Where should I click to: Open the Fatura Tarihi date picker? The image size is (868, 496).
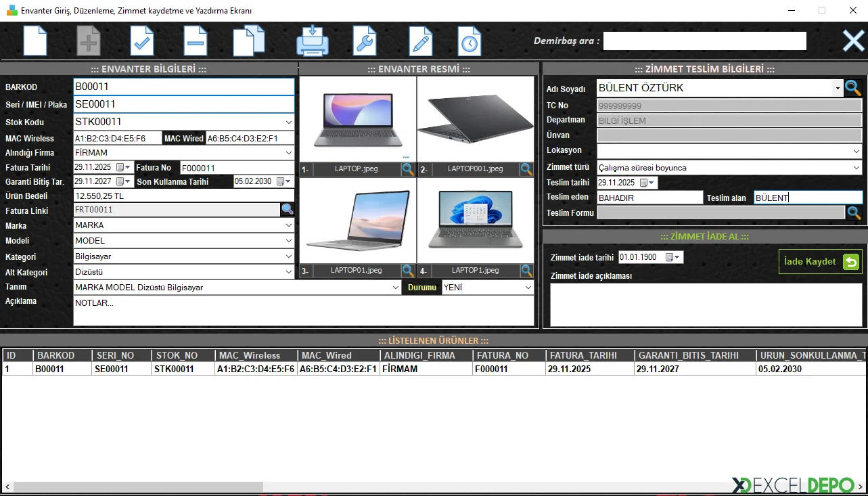coord(120,167)
